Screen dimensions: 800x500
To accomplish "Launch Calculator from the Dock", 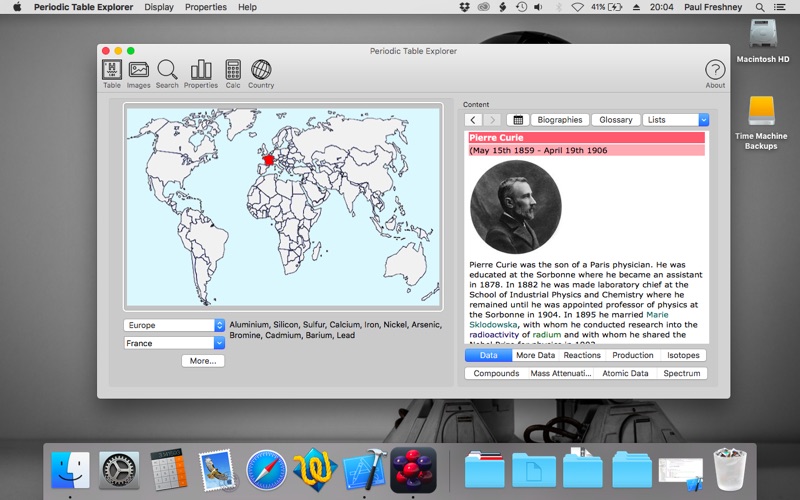I will pos(169,469).
